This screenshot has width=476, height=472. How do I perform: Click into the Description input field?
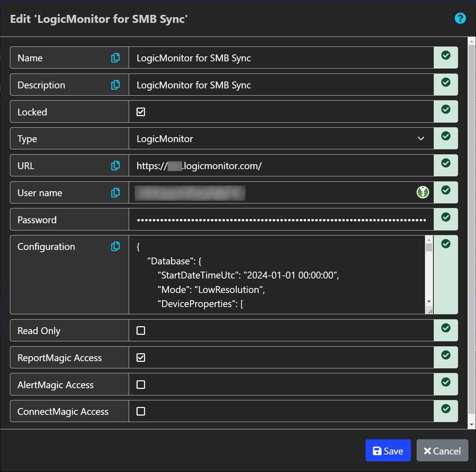coord(281,85)
